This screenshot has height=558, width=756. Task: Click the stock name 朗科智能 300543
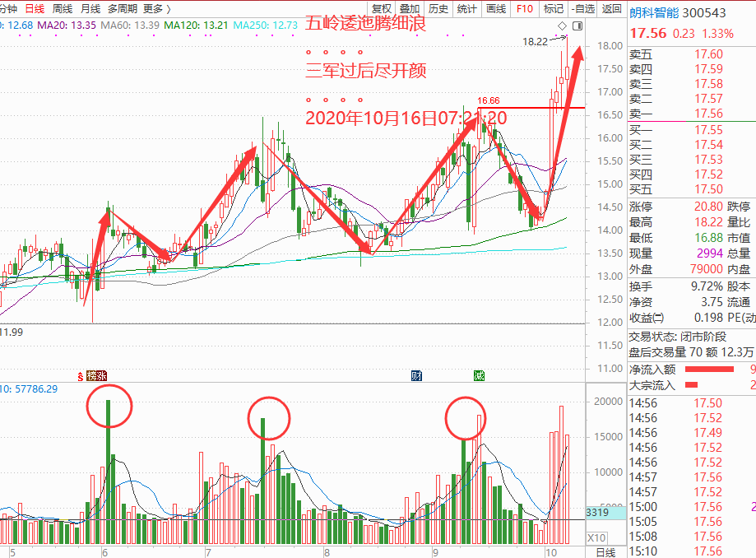[677, 12]
